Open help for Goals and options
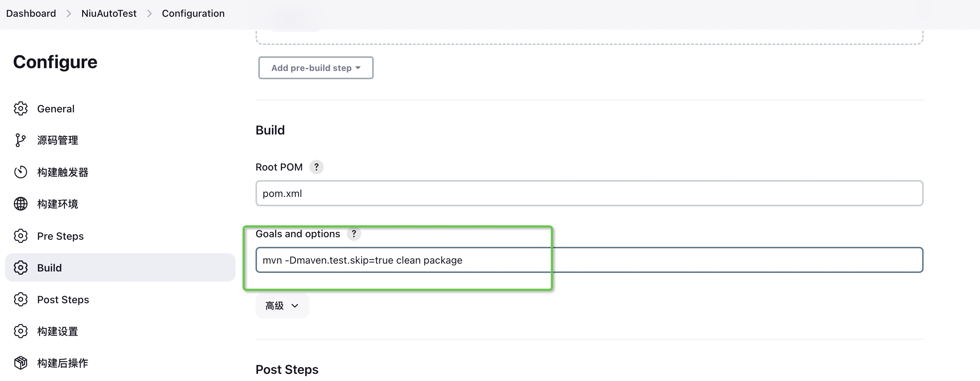 [x=354, y=234]
